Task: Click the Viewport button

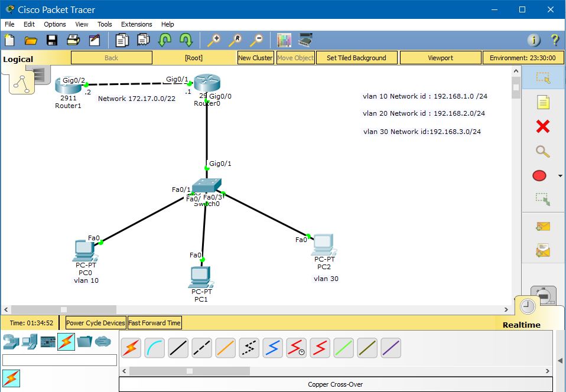Action: click(440, 58)
